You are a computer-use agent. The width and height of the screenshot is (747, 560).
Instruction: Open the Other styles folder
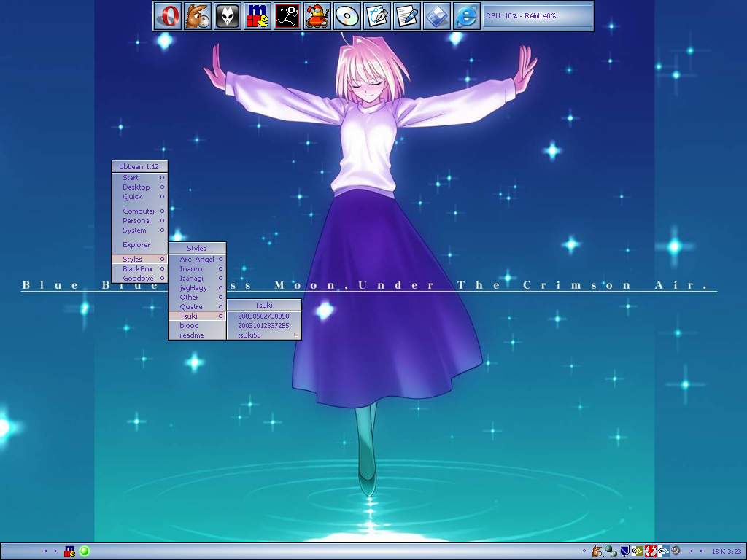click(x=197, y=297)
